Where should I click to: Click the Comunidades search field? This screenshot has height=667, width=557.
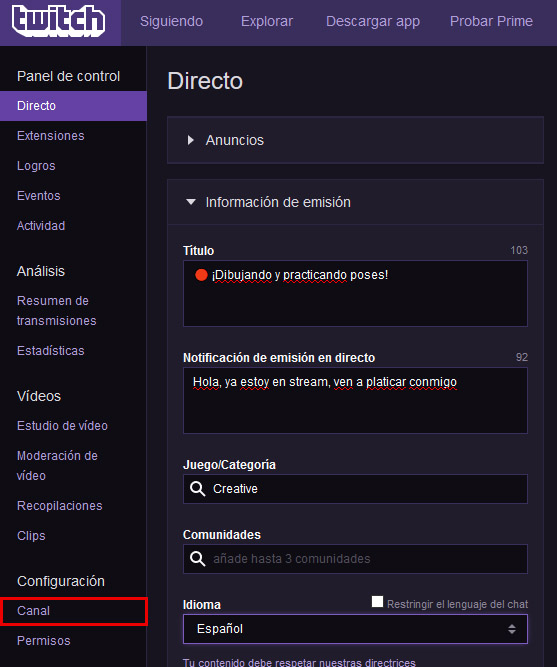(355, 559)
